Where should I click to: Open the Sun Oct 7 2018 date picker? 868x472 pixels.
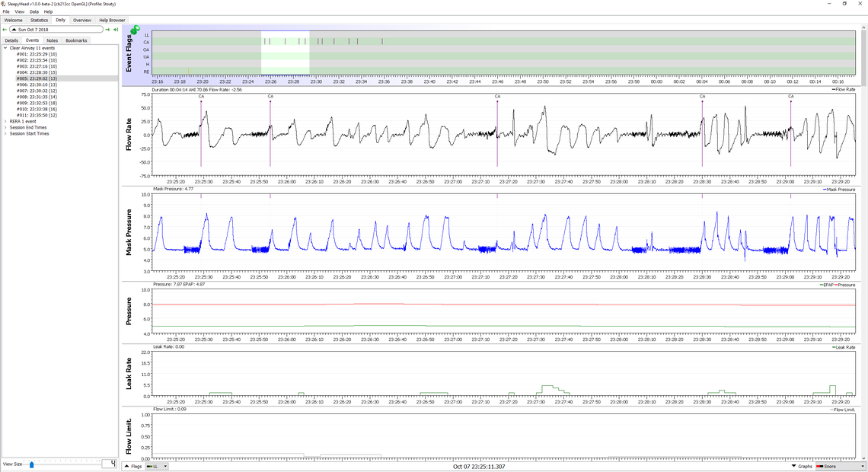coord(56,30)
